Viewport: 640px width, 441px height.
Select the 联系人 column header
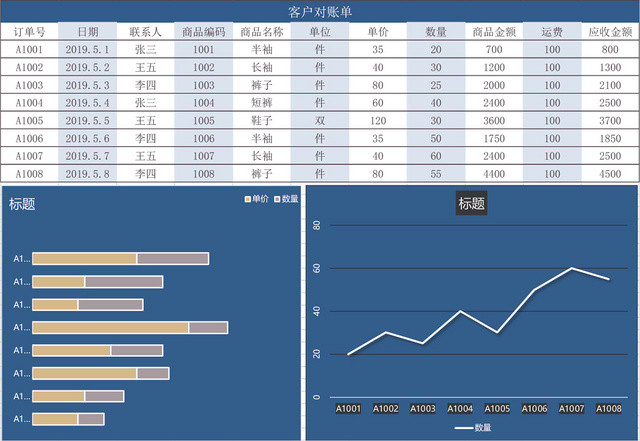click(146, 32)
